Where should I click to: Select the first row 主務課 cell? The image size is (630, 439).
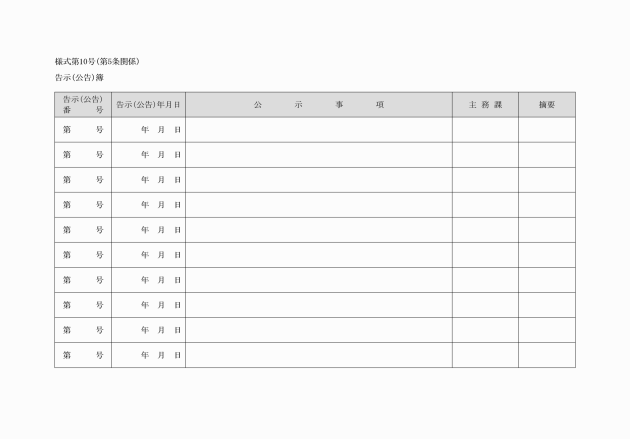tap(485, 130)
